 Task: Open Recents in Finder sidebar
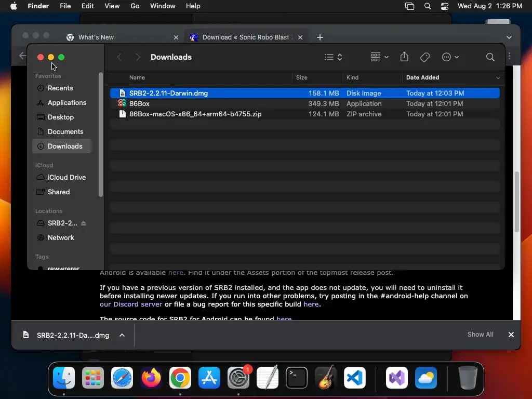coord(62,88)
